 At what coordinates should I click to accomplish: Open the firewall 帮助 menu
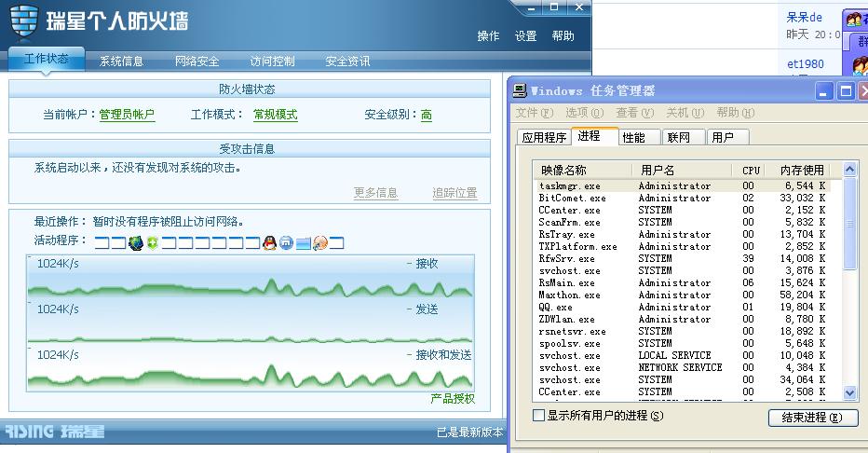point(563,36)
